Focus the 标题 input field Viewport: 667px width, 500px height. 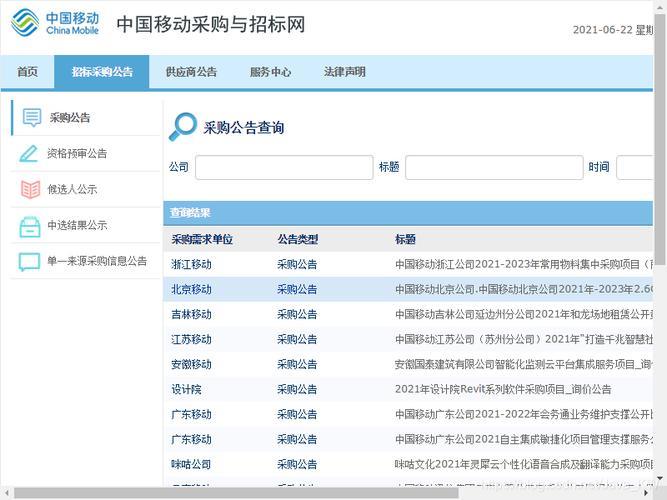point(494,167)
